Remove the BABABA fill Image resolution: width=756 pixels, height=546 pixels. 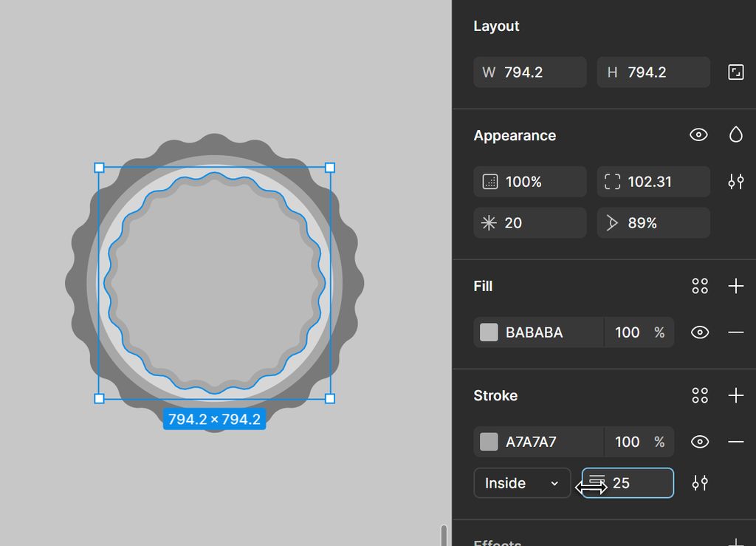pos(735,332)
